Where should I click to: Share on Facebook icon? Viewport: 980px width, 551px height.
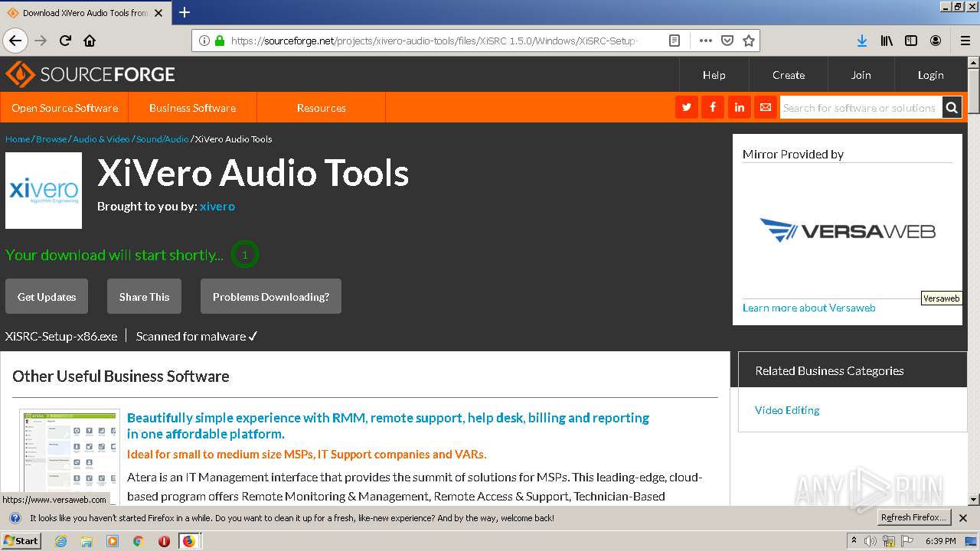[713, 107]
